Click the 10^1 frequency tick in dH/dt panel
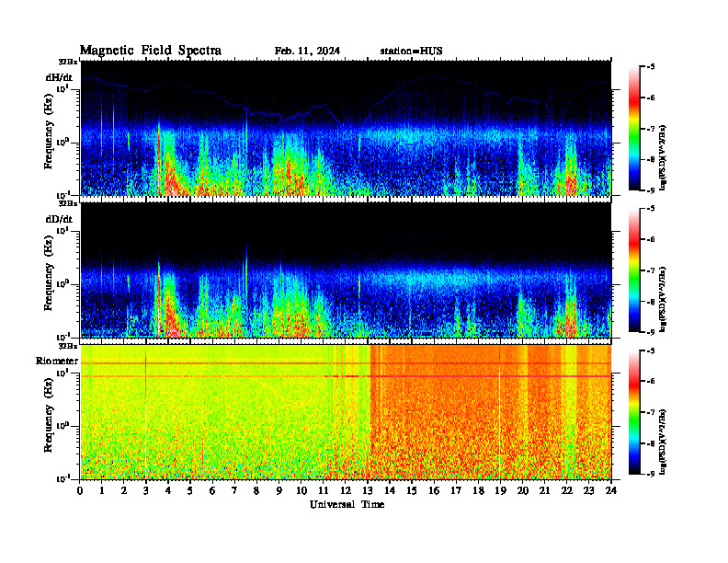The image size is (728, 563). (x=63, y=89)
